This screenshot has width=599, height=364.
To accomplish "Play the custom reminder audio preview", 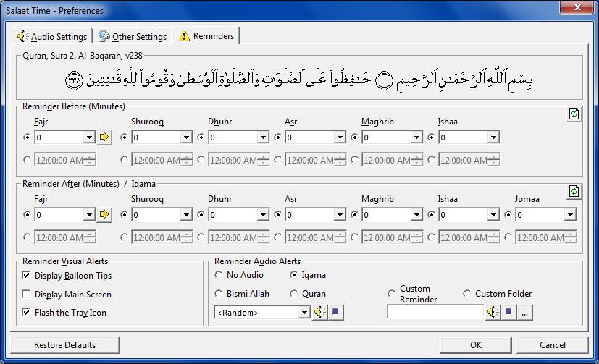I will tap(493, 312).
